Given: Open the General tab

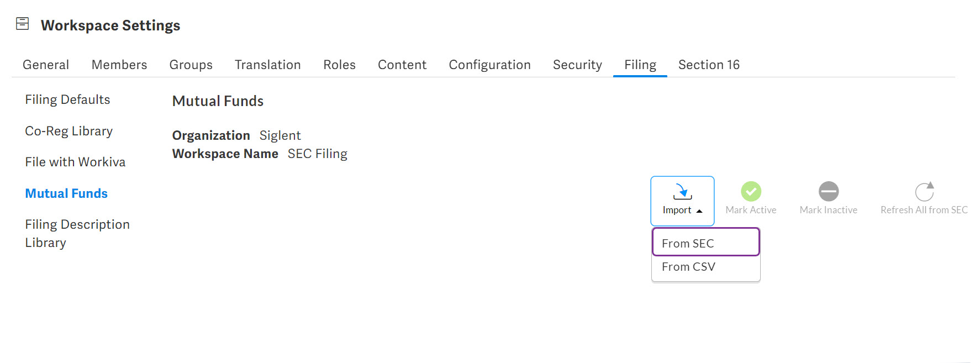Looking at the screenshot, I should coord(46,65).
